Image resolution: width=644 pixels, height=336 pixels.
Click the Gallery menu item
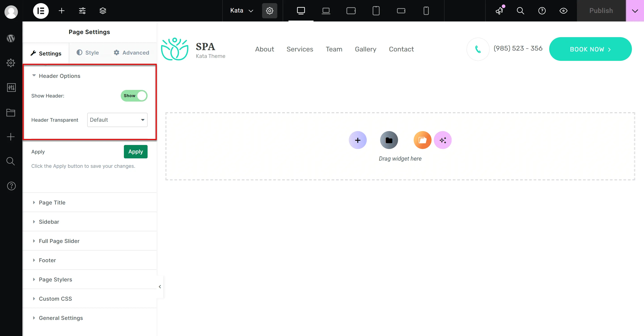[x=366, y=49]
